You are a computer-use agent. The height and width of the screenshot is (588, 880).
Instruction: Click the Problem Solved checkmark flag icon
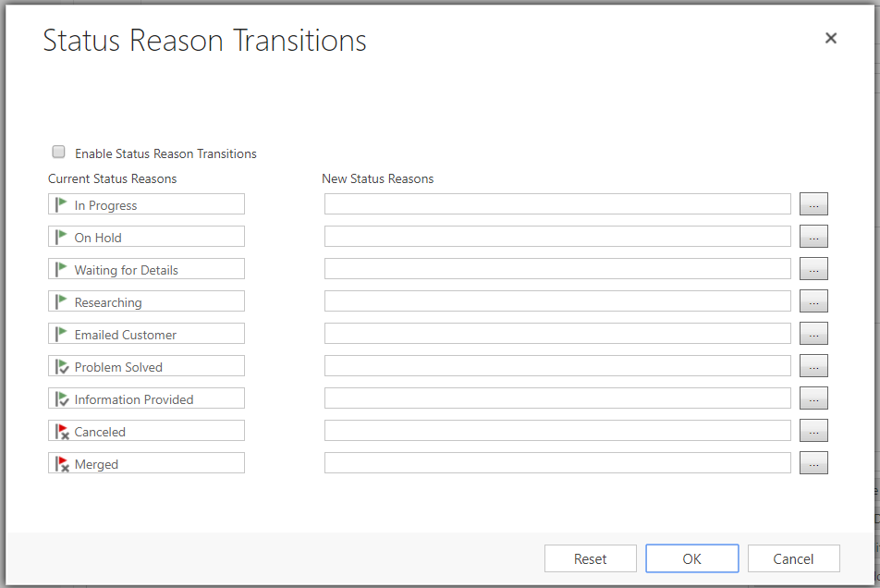tap(62, 366)
